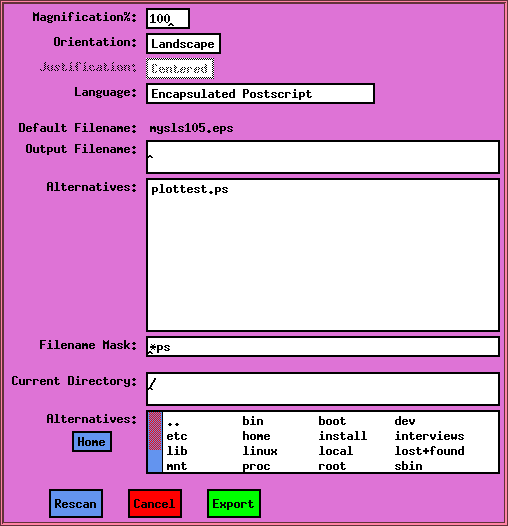Image resolution: width=508 pixels, height=526 pixels.
Task: Click the Home directory button
Action: click(x=92, y=441)
